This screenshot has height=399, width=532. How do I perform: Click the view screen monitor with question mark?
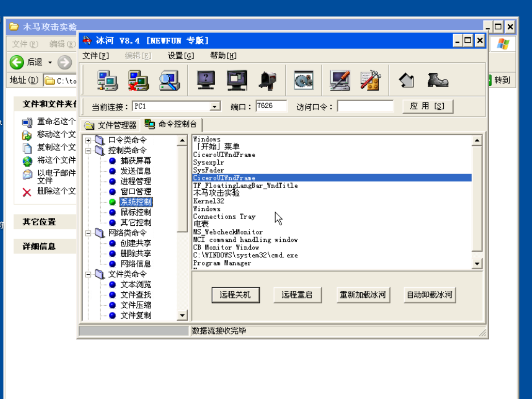pyautogui.click(x=206, y=80)
